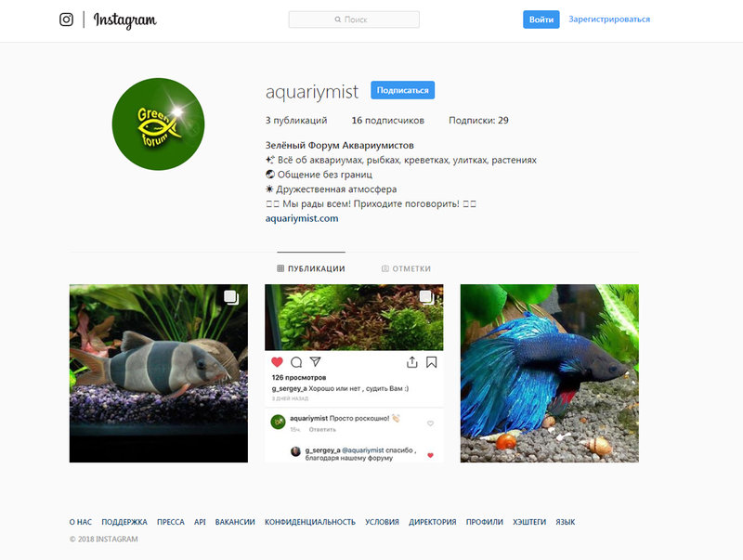Click the tag icon beside ОТМЕТКИ
Screen dimensions: 743x560
click(x=385, y=268)
